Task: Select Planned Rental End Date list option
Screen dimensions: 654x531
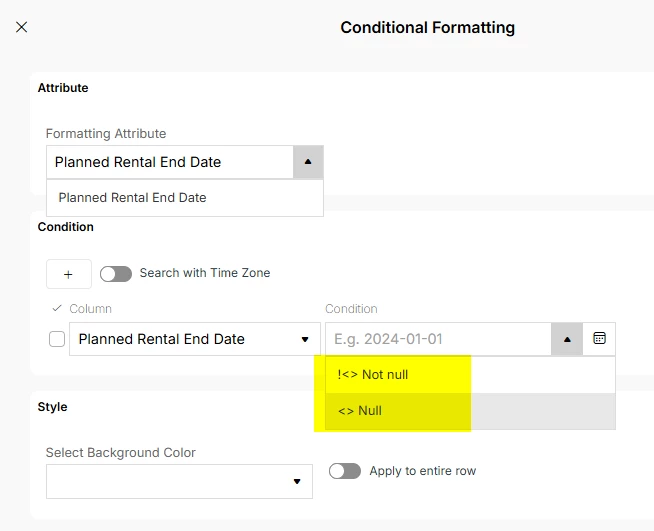Action: [133, 198]
